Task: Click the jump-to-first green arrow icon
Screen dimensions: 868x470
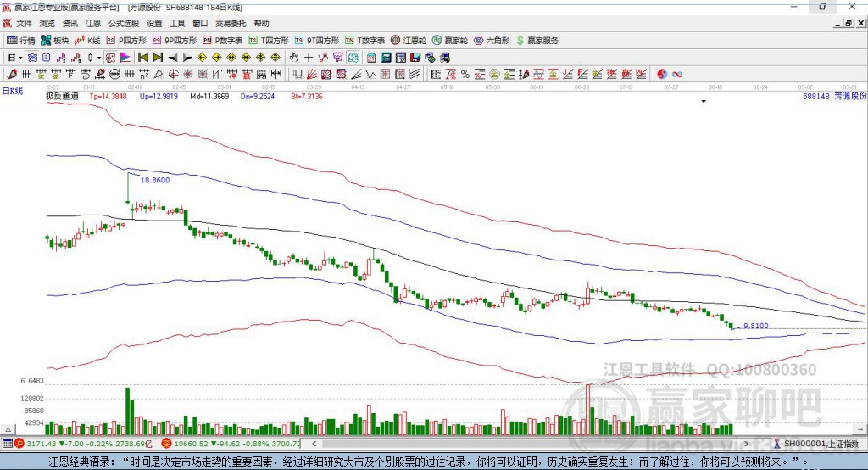Action: 142,58
